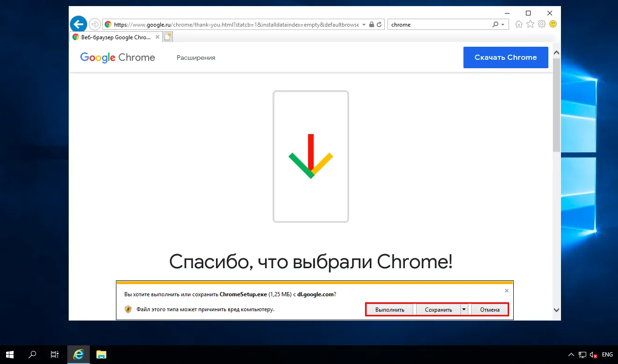This screenshot has height=364, width=618.
Task: Click Internet Explorer taskbar icon
Action: [79, 355]
